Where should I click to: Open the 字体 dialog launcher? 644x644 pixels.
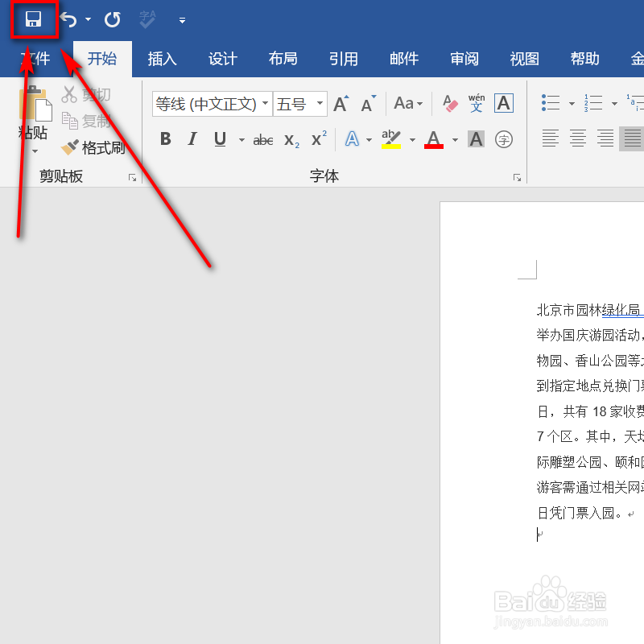(x=517, y=176)
